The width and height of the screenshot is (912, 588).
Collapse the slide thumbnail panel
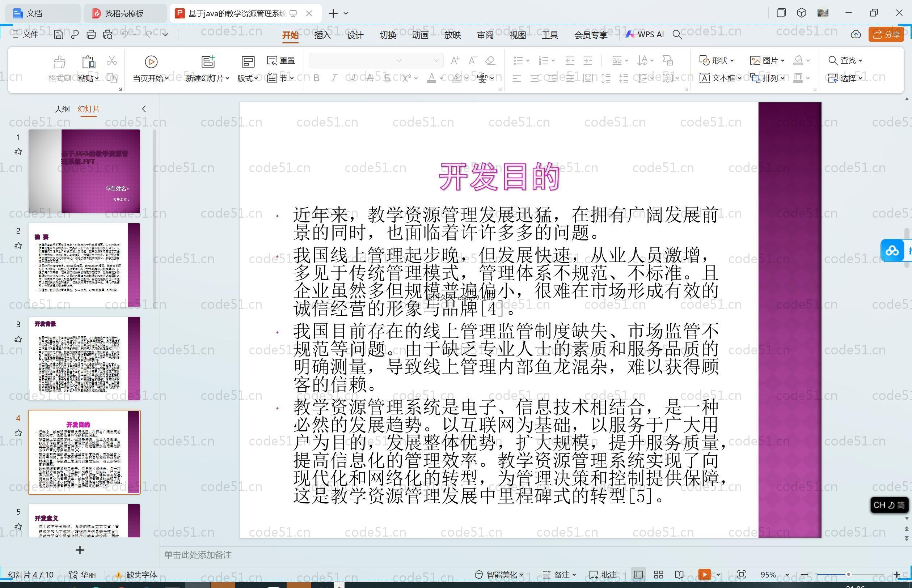[144, 109]
